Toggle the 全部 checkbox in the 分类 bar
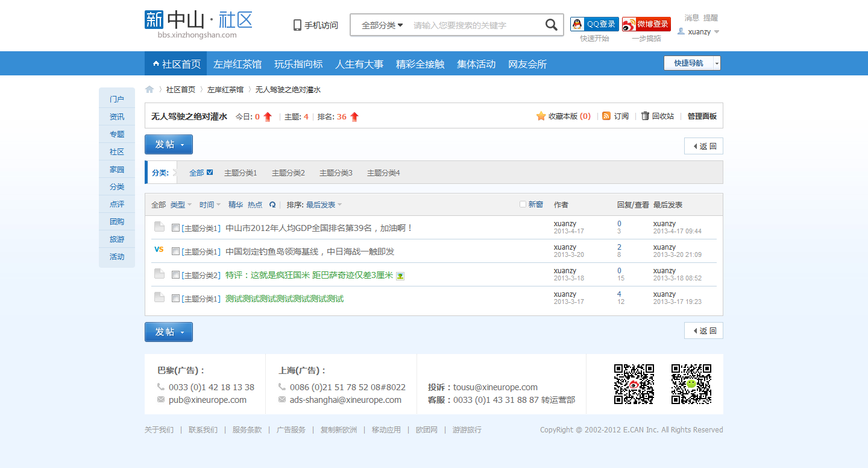The width and height of the screenshot is (868, 468). click(209, 172)
